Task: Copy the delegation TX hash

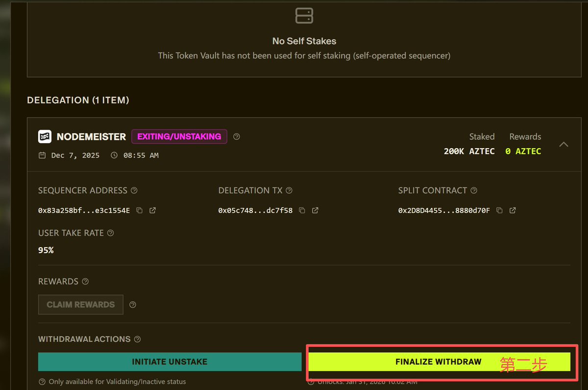Action: pyautogui.click(x=302, y=210)
